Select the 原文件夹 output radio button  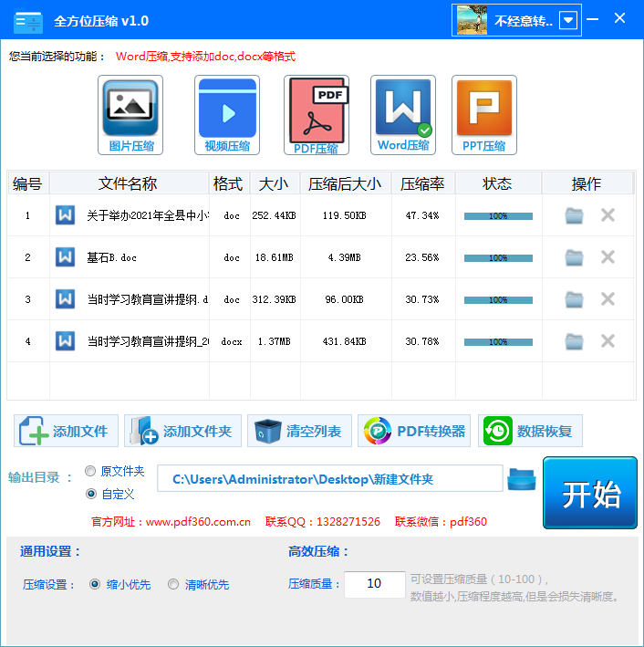click(x=90, y=471)
